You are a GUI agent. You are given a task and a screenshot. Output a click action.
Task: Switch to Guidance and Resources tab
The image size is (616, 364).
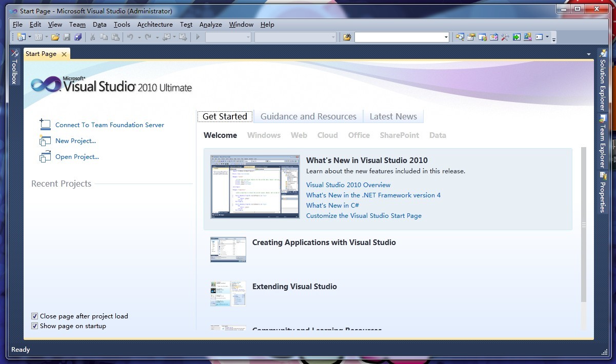pyautogui.click(x=308, y=116)
